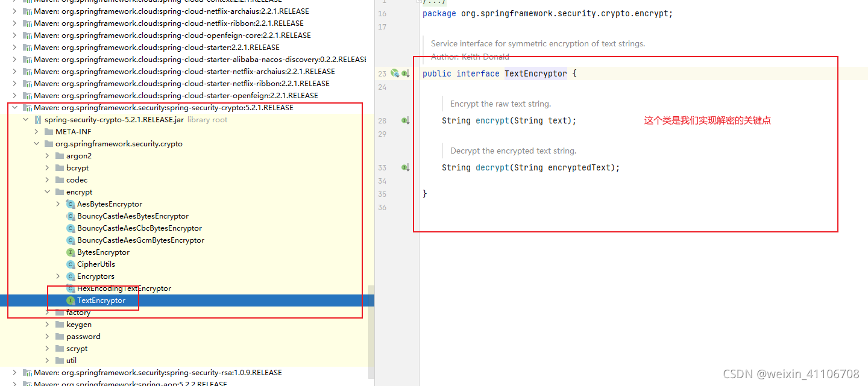Click the implemented-method gutter icon on line 33
Viewport: 868px width, 386px height.
click(x=406, y=167)
